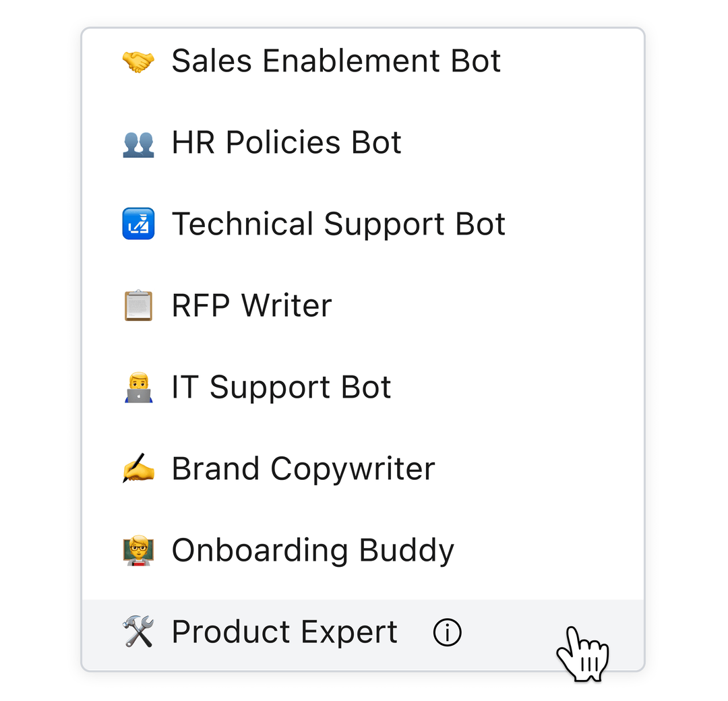Image resolution: width=728 pixels, height=701 pixels.
Task: Click the hammer and wrench icon for Product Expert
Action: (x=138, y=632)
